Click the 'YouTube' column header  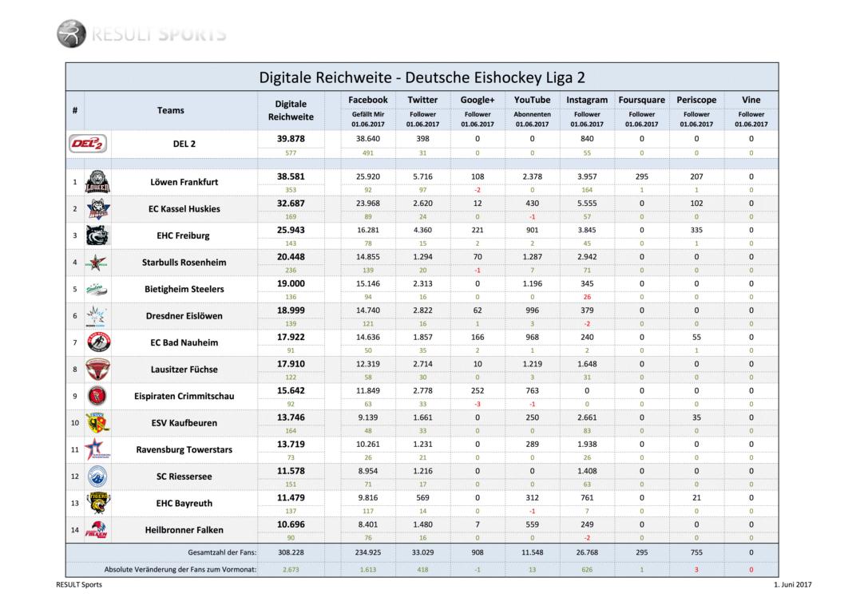[532, 100]
